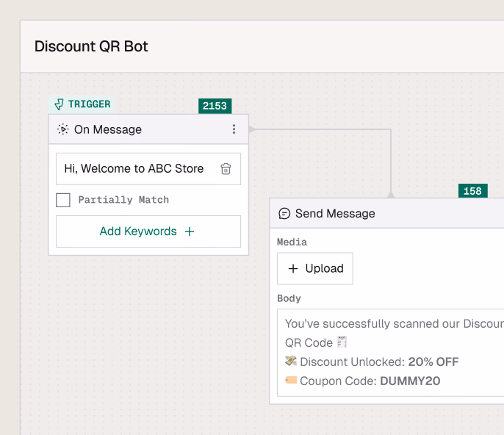Open the On Message three-dot options menu
Viewport: 504px width, 435px height.
point(234,129)
